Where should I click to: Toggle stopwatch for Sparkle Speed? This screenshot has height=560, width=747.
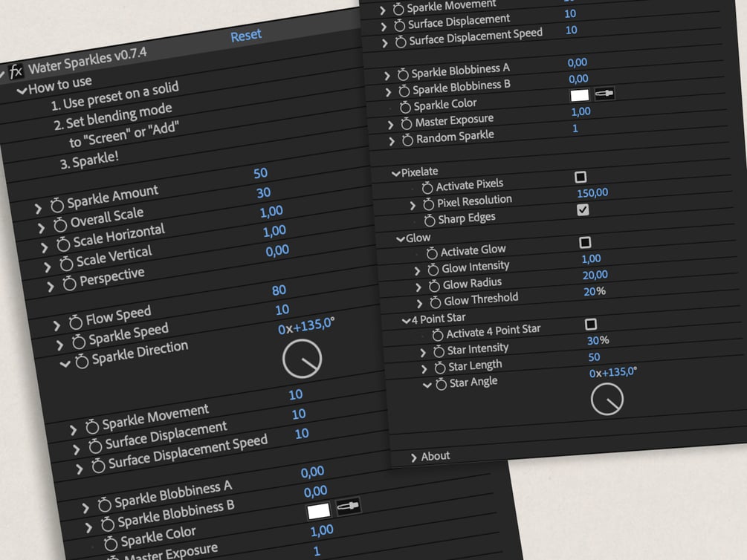coord(79,342)
